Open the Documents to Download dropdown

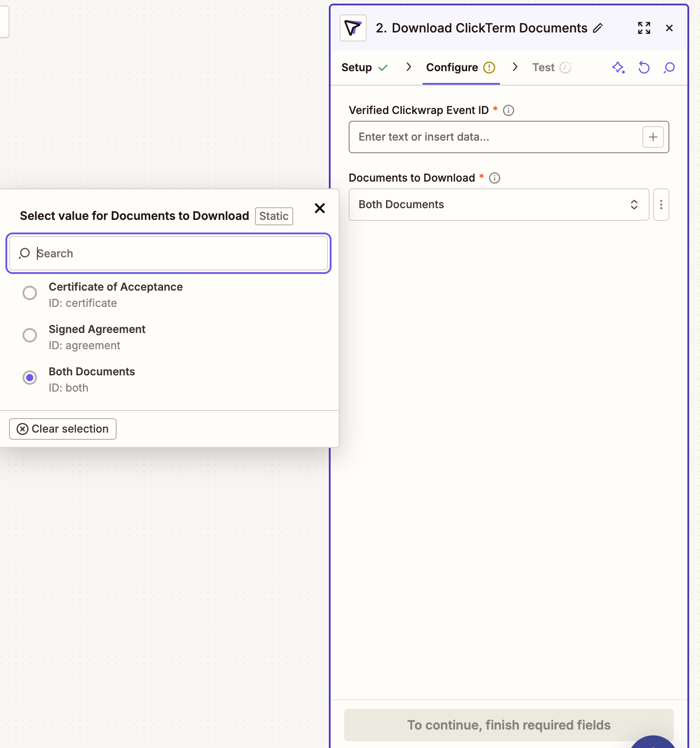pyautogui.click(x=499, y=205)
